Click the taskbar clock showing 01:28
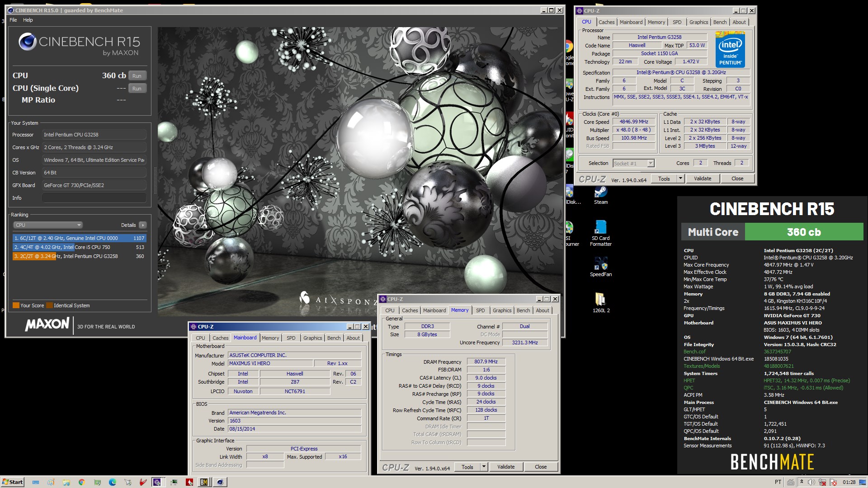 [x=849, y=482]
